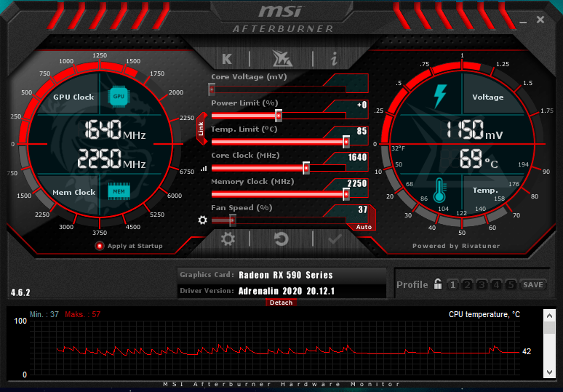
Task: Click the CPU temperature, °C graph title
Action: pos(484,314)
